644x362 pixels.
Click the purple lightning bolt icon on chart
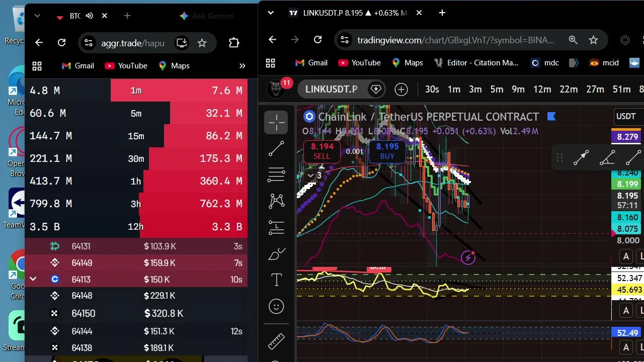(x=468, y=258)
